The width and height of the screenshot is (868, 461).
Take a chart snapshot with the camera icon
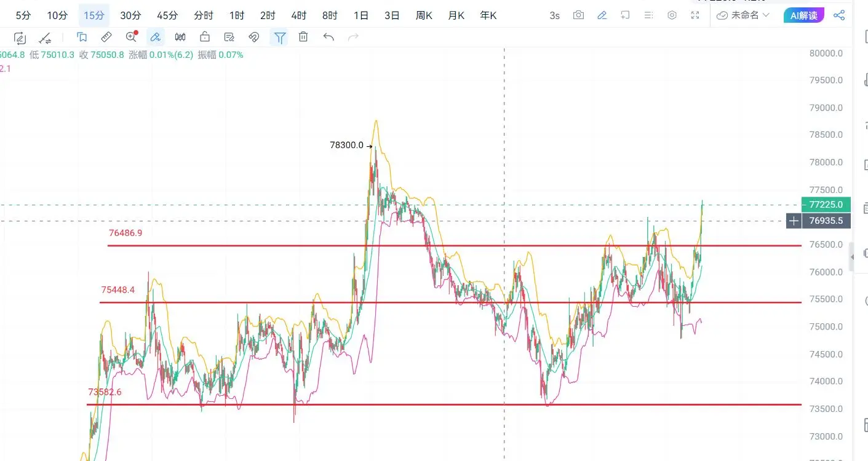click(578, 15)
